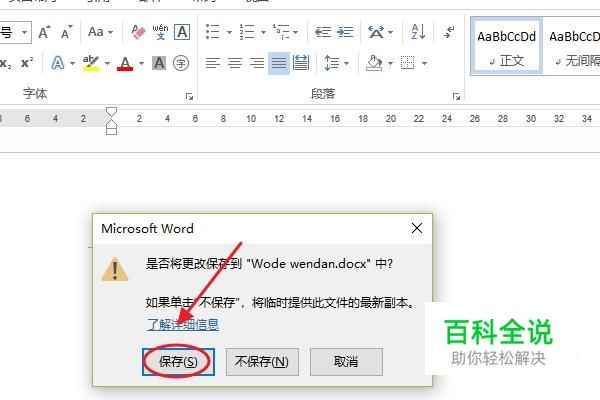Open the Phonetic Guide wén icon
The image size is (600, 400).
point(160,32)
